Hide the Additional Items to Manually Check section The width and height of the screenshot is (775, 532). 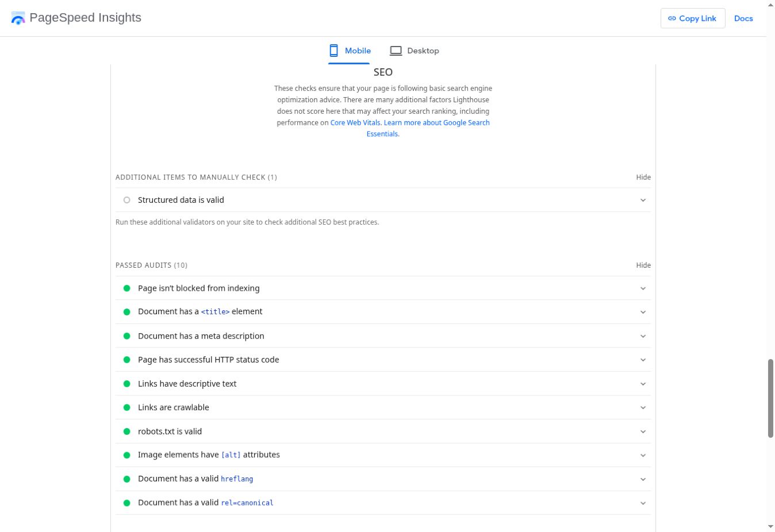[x=643, y=177]
